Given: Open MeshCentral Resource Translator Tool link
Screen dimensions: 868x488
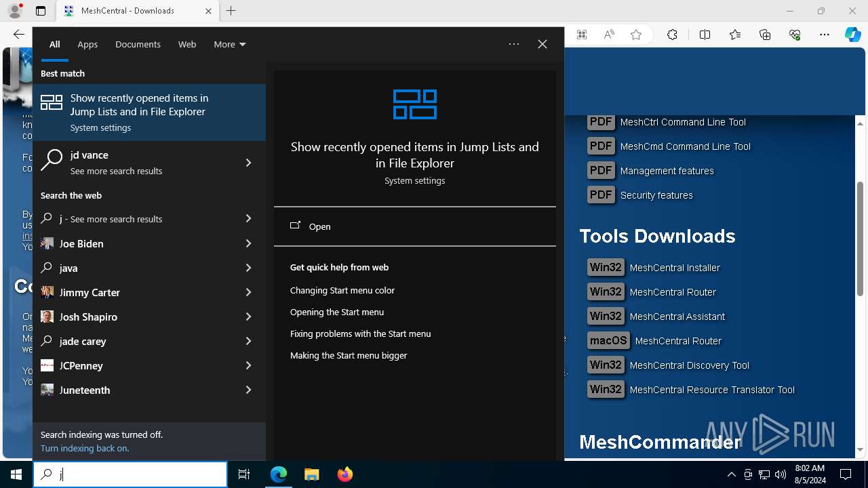Looking at the screenshot, I should tap(712, 390).
